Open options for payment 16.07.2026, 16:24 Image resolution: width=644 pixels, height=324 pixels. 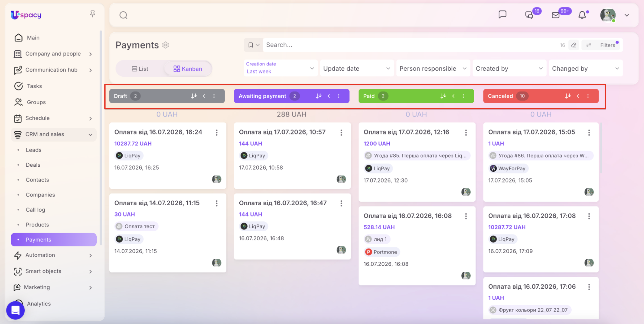pyautogui.click(x=217, y=133)
